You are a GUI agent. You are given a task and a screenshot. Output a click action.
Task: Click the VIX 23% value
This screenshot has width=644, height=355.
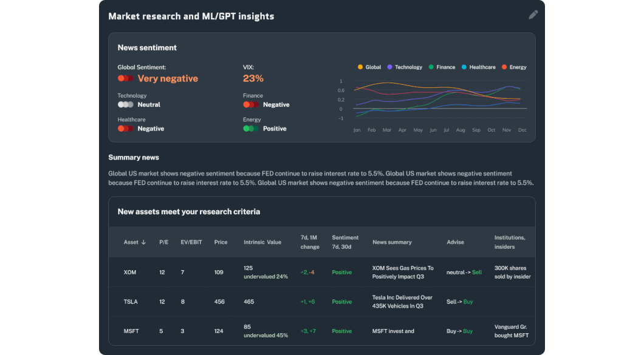click(252, 78)
